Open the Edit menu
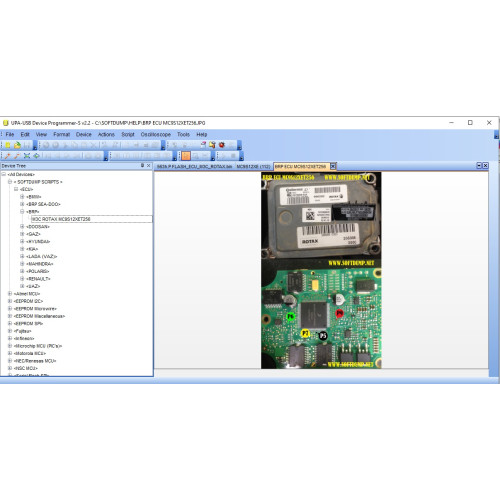This screenshot has height=500, width=500. click(25, 134)
